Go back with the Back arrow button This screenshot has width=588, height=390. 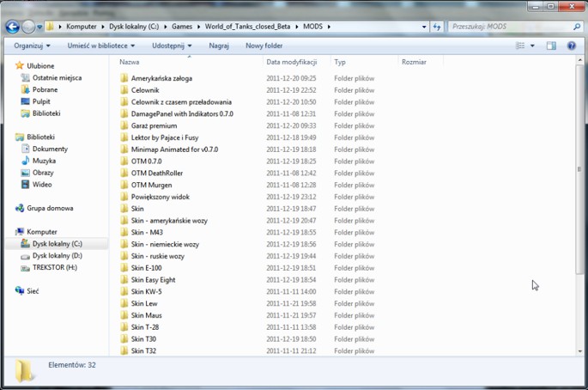pos(12,27)
